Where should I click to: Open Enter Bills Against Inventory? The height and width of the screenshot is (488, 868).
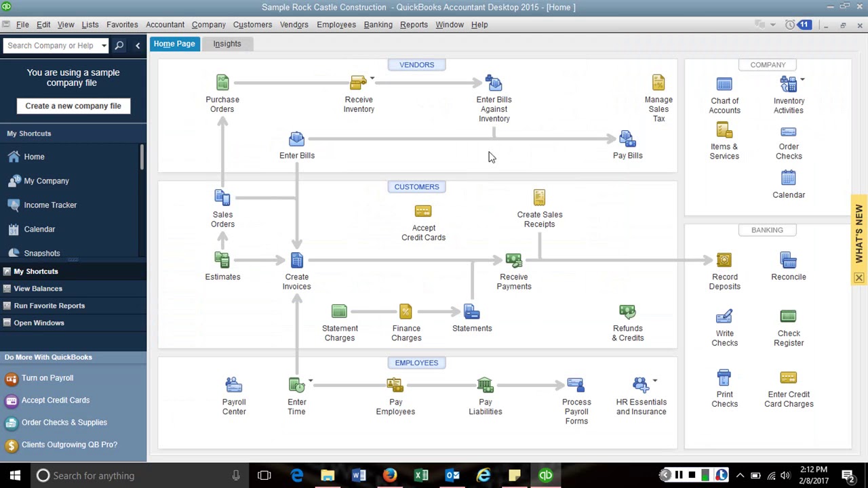pos(494,83)
